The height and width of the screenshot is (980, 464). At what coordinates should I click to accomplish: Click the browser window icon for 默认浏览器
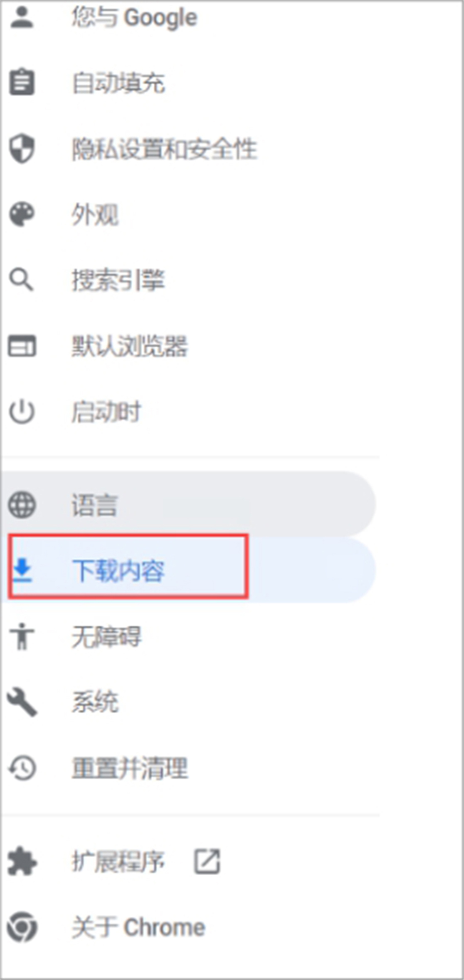(22, 346)
